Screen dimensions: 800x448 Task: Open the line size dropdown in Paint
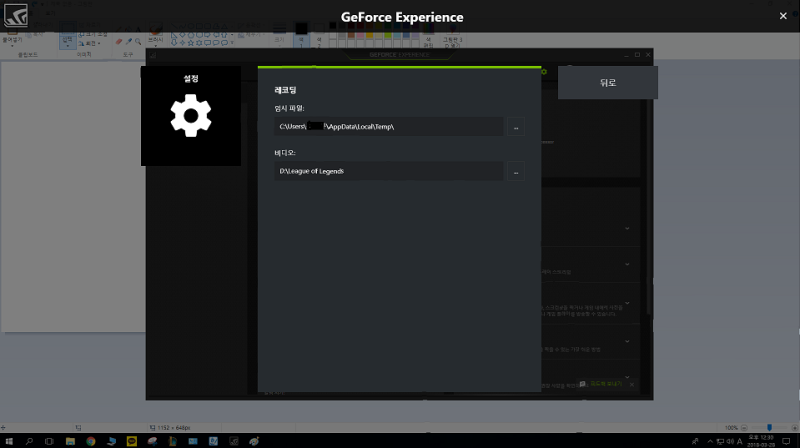pos(279,33)
